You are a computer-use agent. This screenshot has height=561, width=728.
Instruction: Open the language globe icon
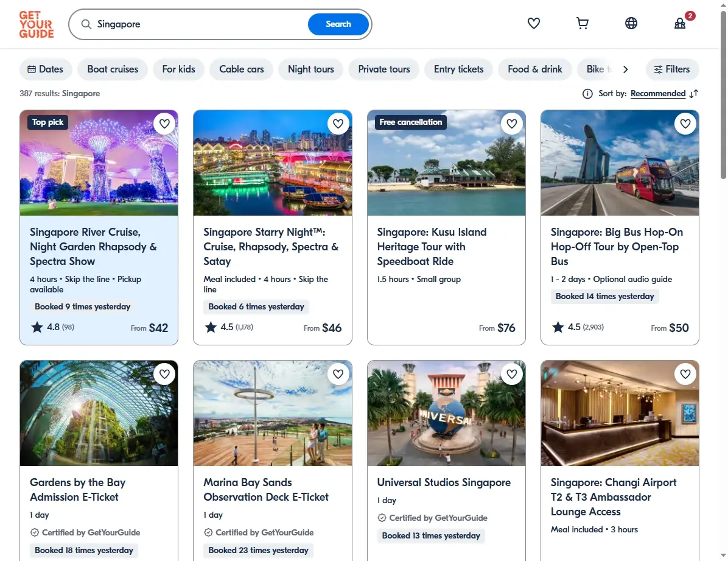point(631,23)
